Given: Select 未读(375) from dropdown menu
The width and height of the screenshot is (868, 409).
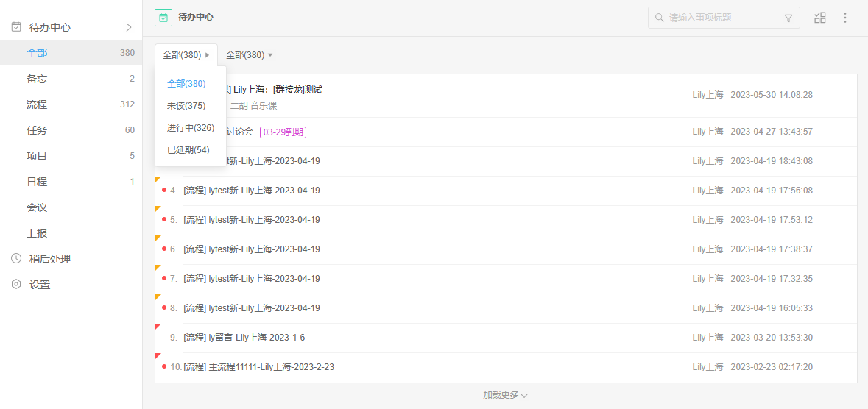Looking at the screenshot, I should (186, 106).
